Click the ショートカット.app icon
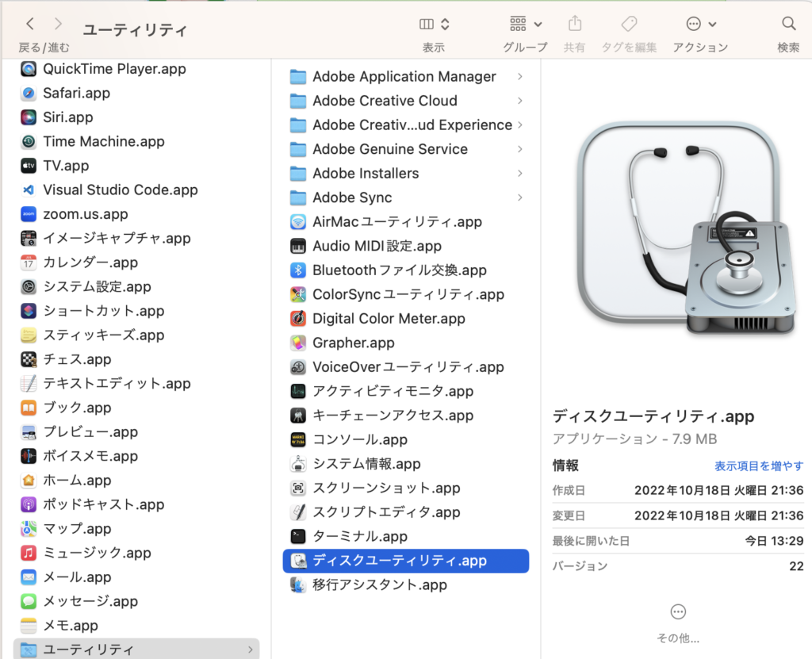 (29, 311)
